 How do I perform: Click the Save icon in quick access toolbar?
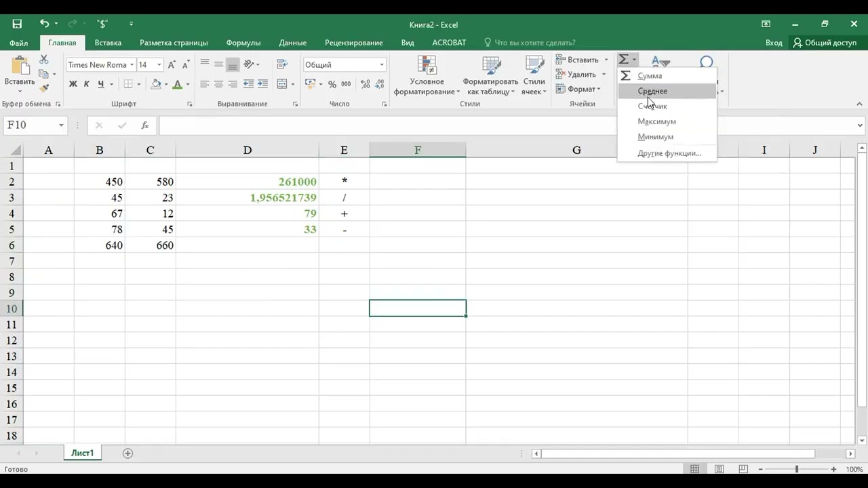[17, 24]
